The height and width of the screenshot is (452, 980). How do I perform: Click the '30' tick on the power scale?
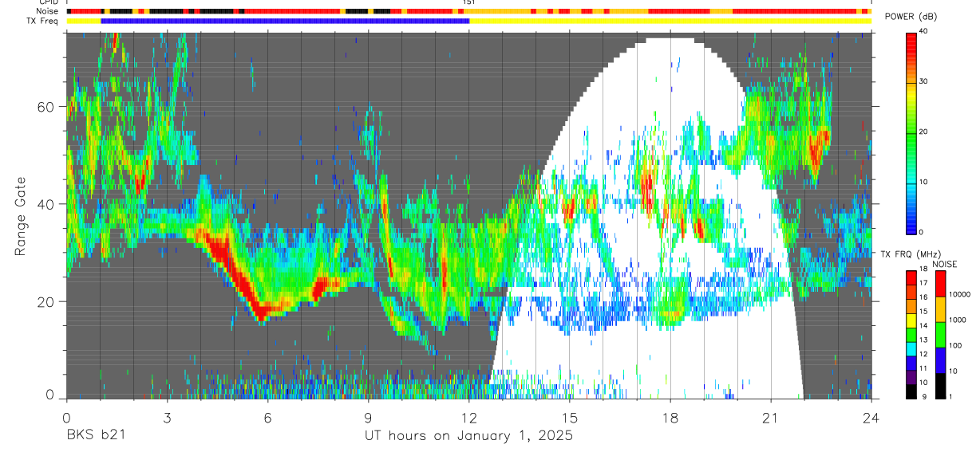pos(924,81)
